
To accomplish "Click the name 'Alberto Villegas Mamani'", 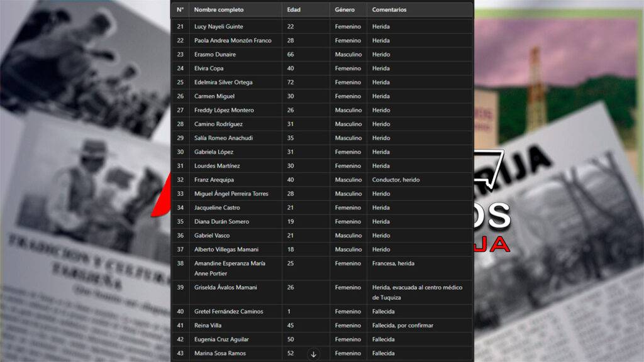I will coord(226,250).
